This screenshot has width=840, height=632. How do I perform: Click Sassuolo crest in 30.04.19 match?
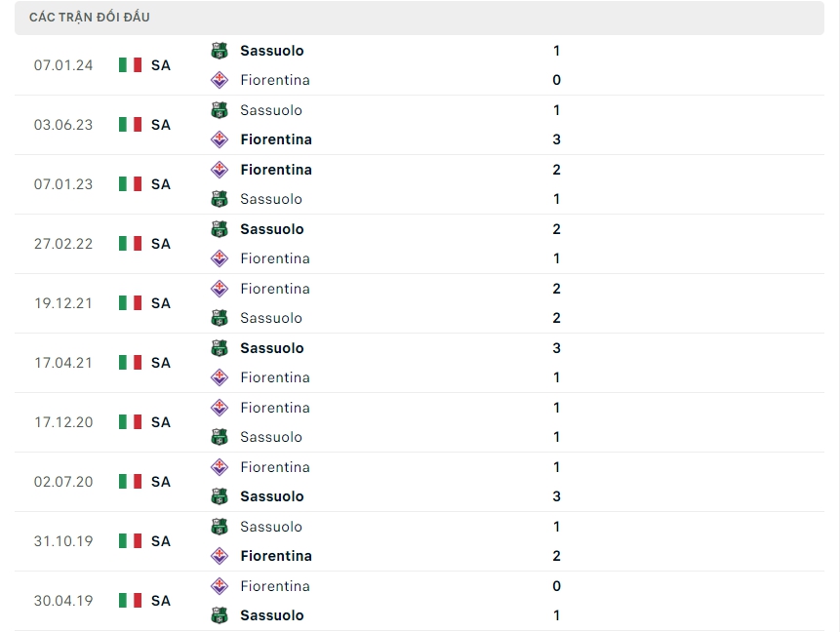tap(220, 615)
